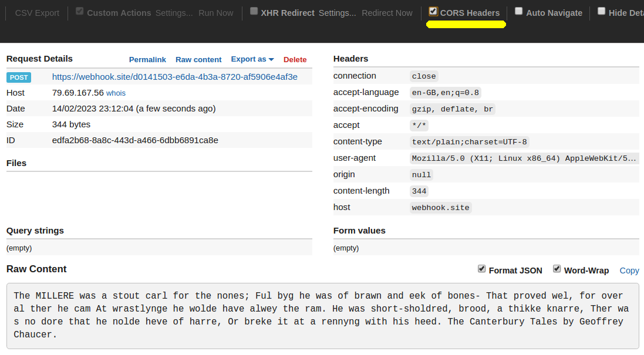Open the request Permalink

point(147,59)
